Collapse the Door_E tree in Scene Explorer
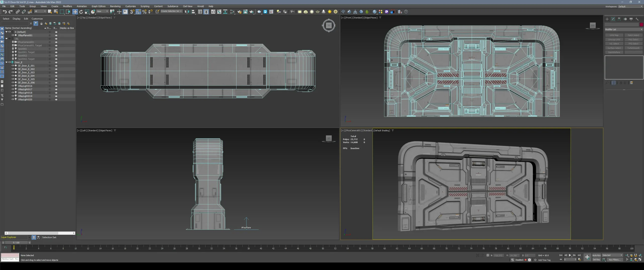 (6, 62)
